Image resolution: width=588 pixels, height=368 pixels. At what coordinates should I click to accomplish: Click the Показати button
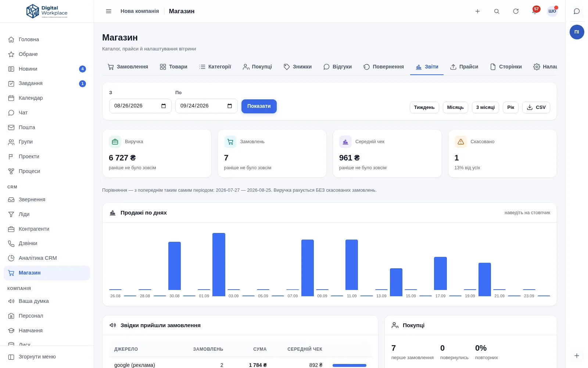pos(259,106)
